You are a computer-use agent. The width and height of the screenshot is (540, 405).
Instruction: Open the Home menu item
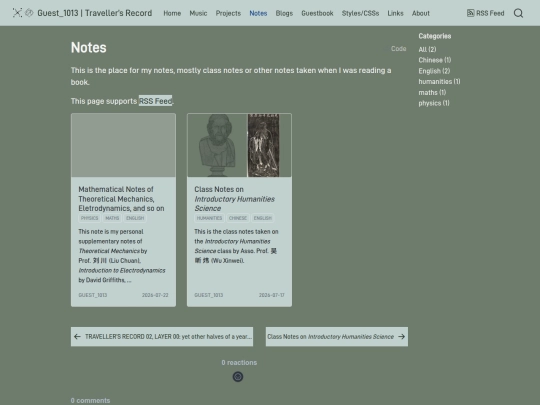pyautogui.click(x=172, y=13)
